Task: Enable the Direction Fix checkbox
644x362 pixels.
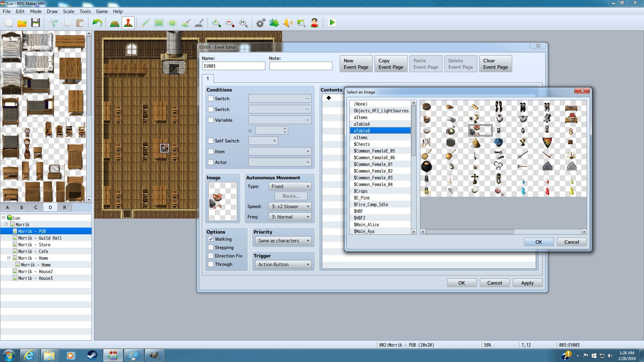Action: pyautogui.click(x=211, y=256)
